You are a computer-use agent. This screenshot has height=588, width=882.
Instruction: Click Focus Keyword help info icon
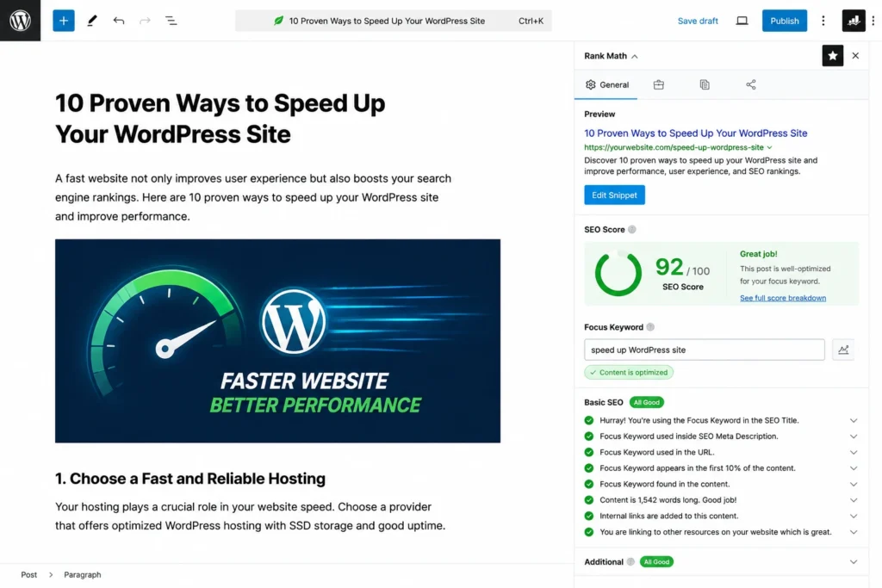pyautogui.click(x=650, y=327)
